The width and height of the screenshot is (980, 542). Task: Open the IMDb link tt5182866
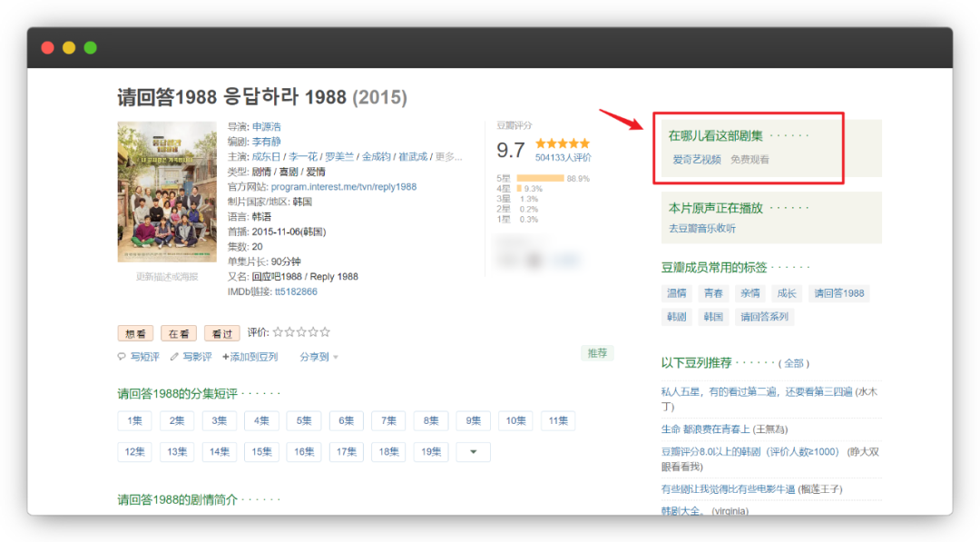[x=296, y=291]
